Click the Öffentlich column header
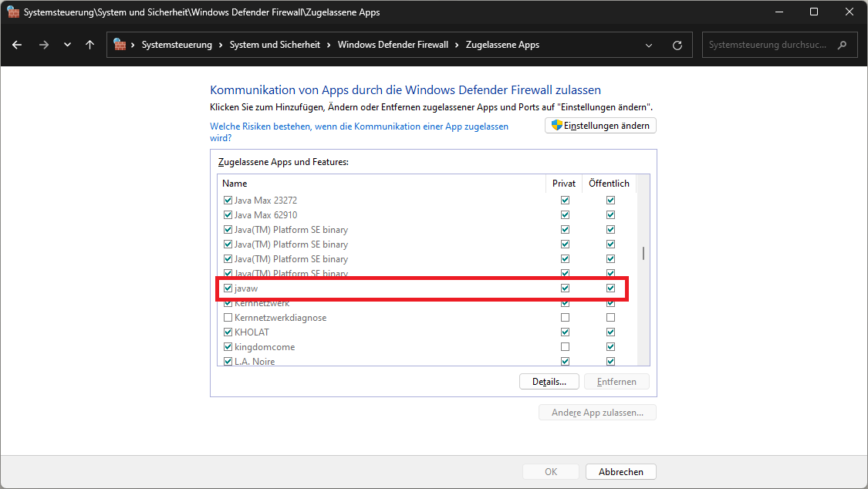The height and width of the screenshot is (489, 868). click(609, 184)
